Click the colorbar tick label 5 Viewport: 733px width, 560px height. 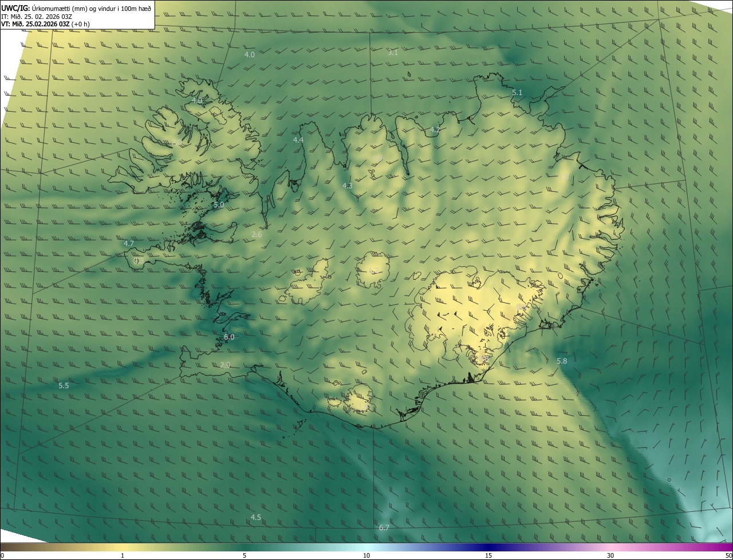pos(245,555)
